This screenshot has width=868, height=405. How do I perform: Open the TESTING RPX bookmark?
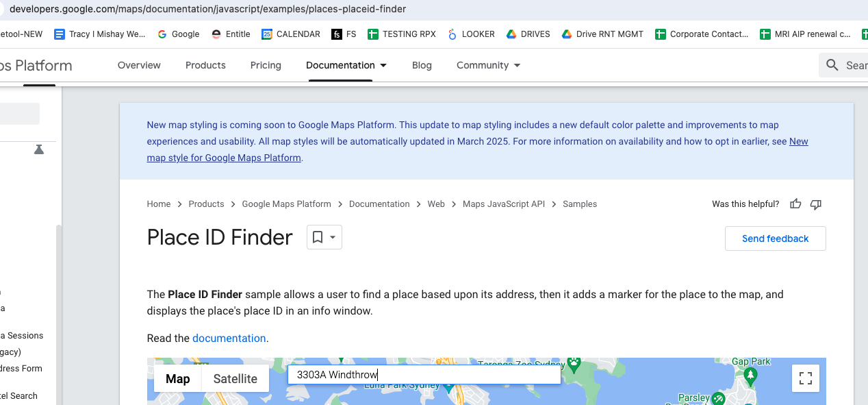pos(402,34)
